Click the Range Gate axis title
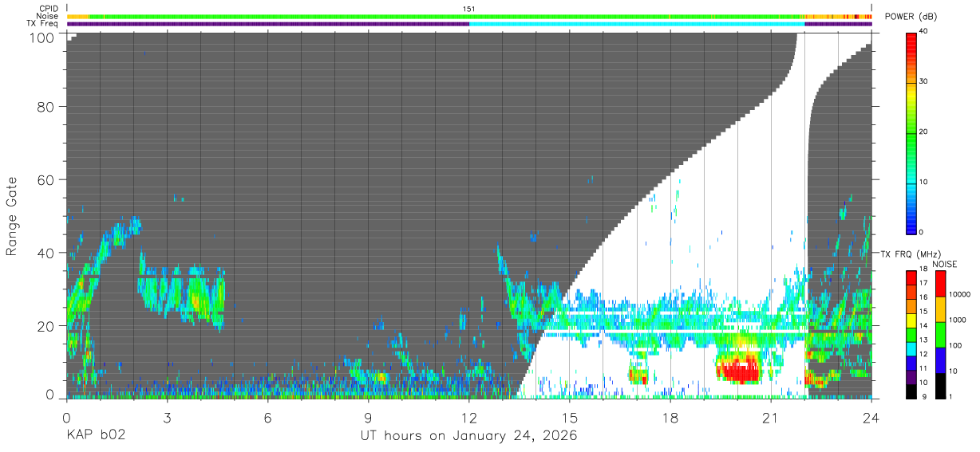Screen dimensions: 980x452 point(12,216)
